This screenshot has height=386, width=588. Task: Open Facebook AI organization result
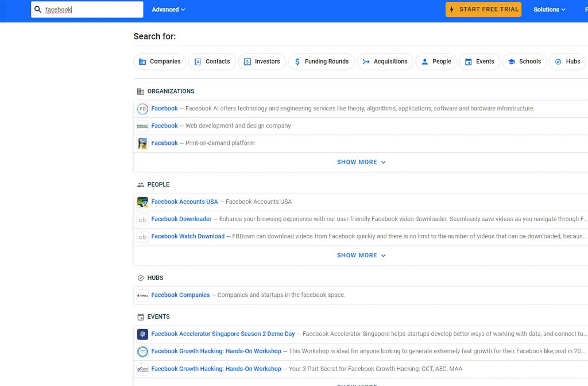(x=164, y=109)
